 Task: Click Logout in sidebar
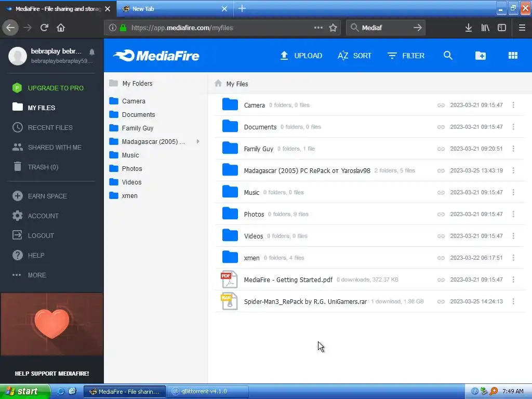click(33, 235)
